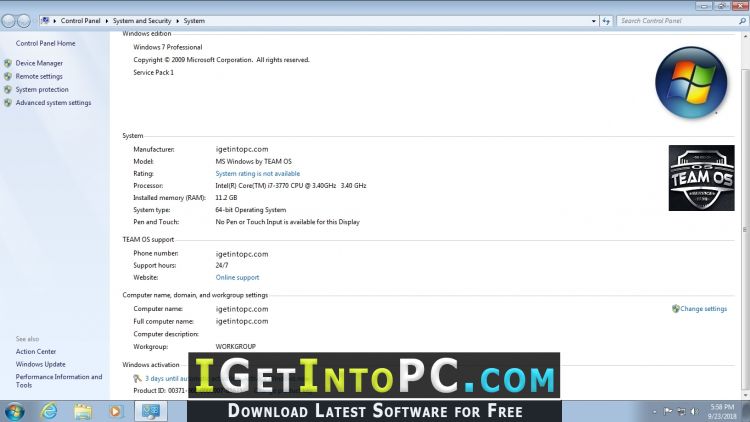Refresh the address bar location
Screen dimensions: 750x422
pos(606,21)
